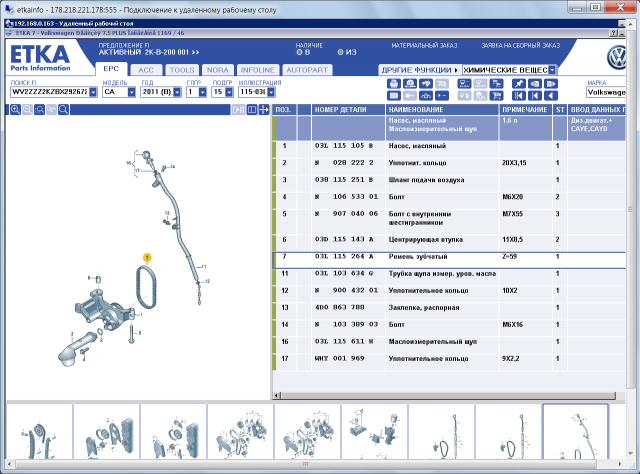This screenshot has width=640, height=474.
Task: Click АКТИВНЫЙ 2K-B-200 001 >> link
Action: [x=149, y=52]
